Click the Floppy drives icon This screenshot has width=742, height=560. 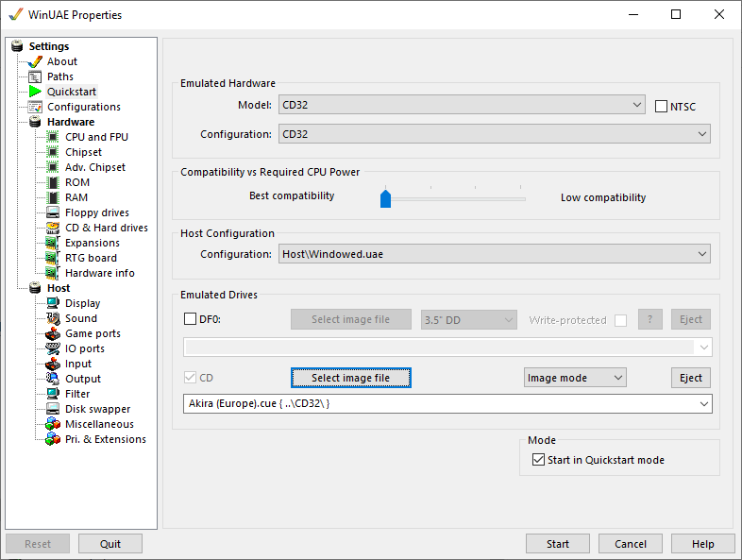point(53,212)
